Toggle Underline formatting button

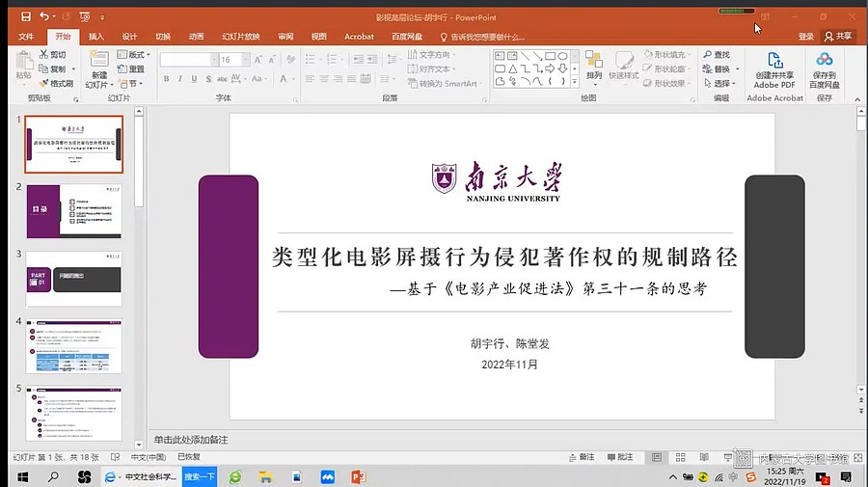(194, 79)
